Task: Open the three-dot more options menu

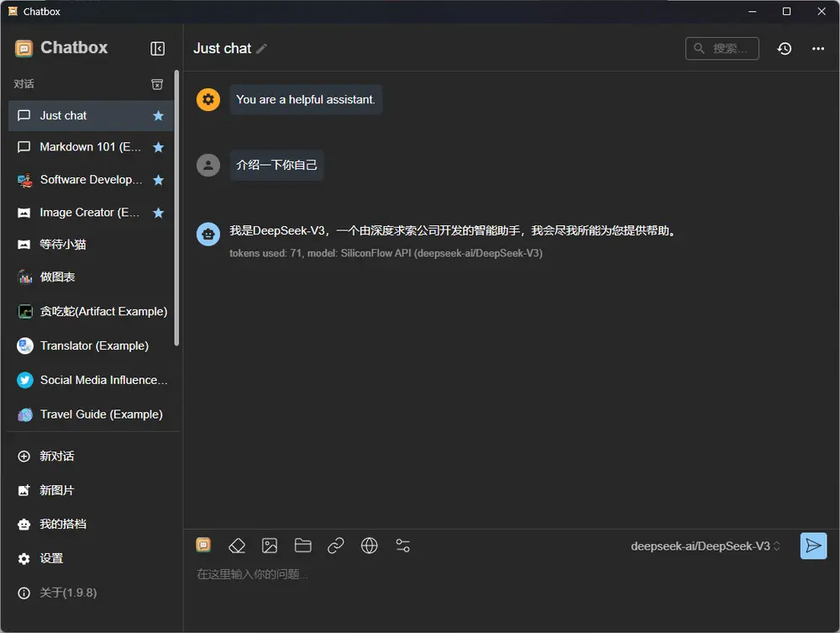Action: [x=817, y=49]
